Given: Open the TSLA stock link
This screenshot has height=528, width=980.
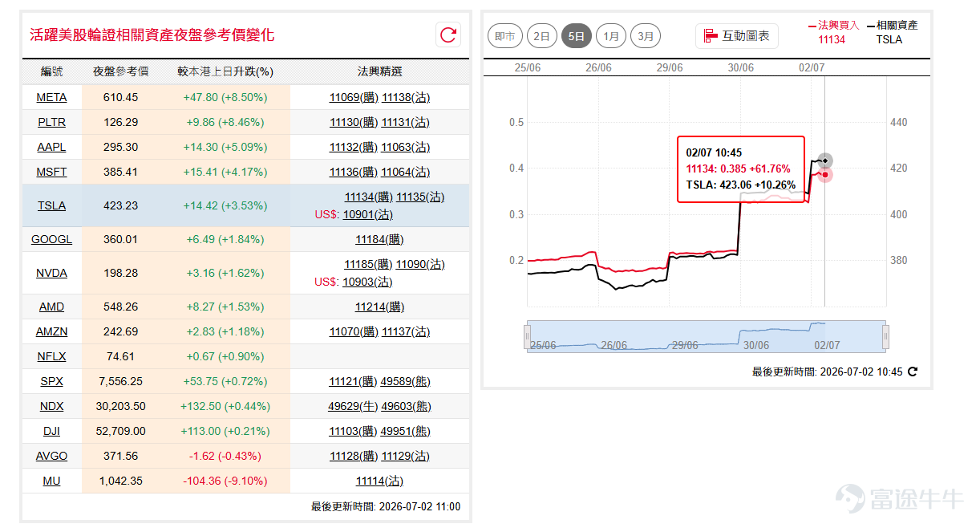Looking at the screenshot, I should tap(52, 205).
